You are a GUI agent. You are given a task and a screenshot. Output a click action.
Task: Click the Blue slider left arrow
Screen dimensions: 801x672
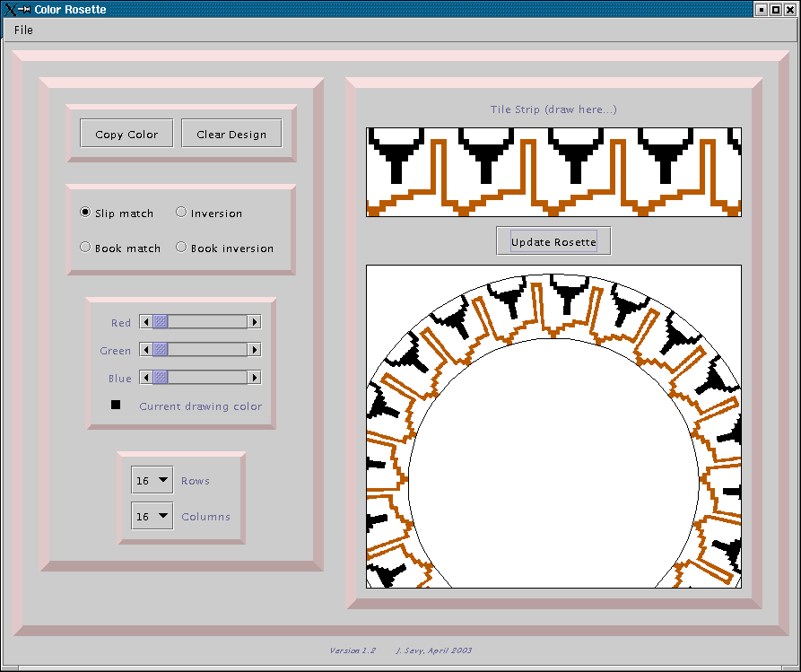point(146,378)
